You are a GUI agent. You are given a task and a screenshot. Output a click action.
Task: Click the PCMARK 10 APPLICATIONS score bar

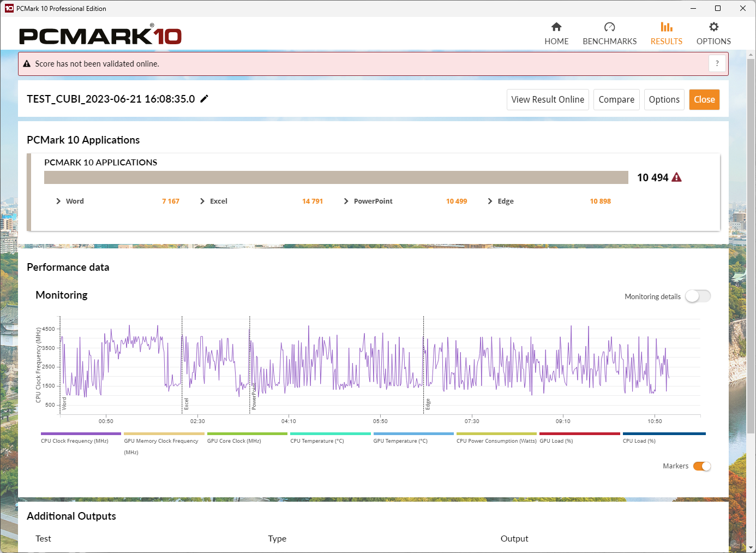(x=336, y=177)
